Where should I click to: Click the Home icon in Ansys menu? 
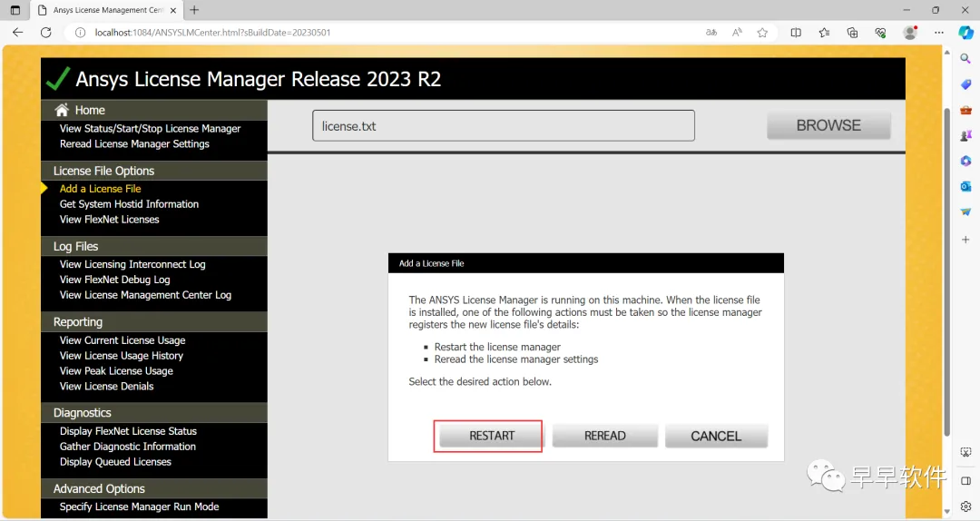(x=62, y=110)
